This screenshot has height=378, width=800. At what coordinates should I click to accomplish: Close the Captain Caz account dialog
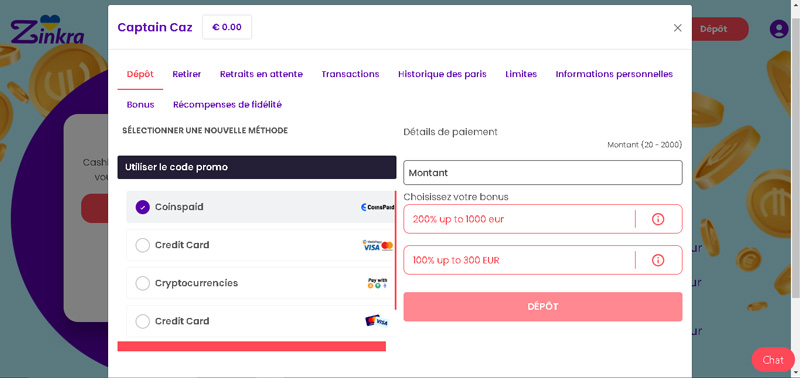click(677, 28)
